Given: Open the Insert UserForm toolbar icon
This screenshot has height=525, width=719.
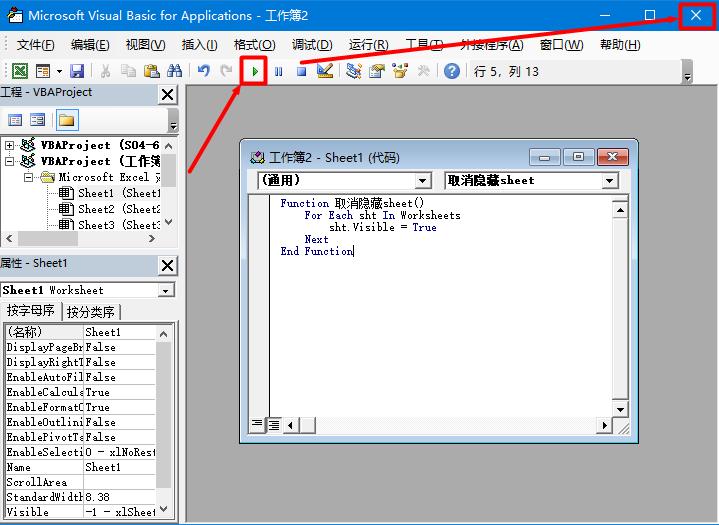Looking at the screenshot, I should tap(43, 71).
